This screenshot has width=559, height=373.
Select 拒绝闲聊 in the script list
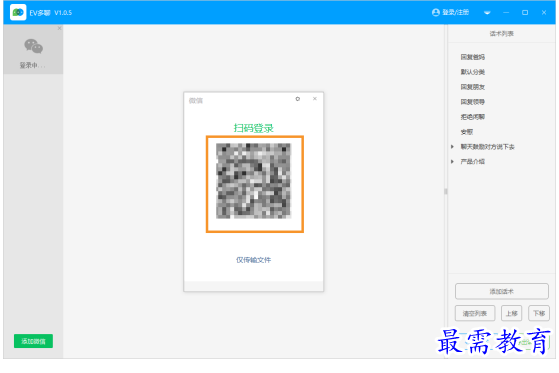[472, 117]
